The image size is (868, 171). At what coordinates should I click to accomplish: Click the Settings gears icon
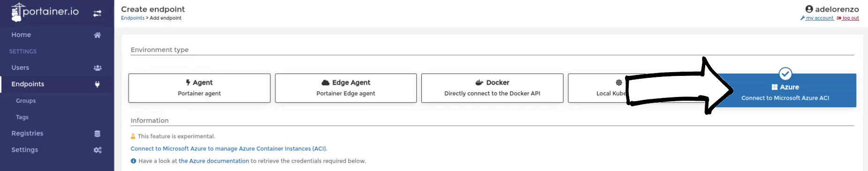click(x=97, y=150)
